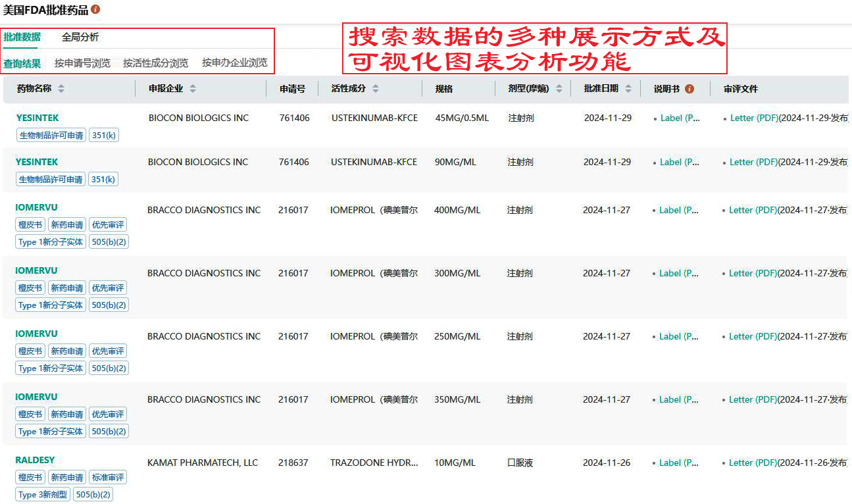Click the application number 218637

coord(293,463)
